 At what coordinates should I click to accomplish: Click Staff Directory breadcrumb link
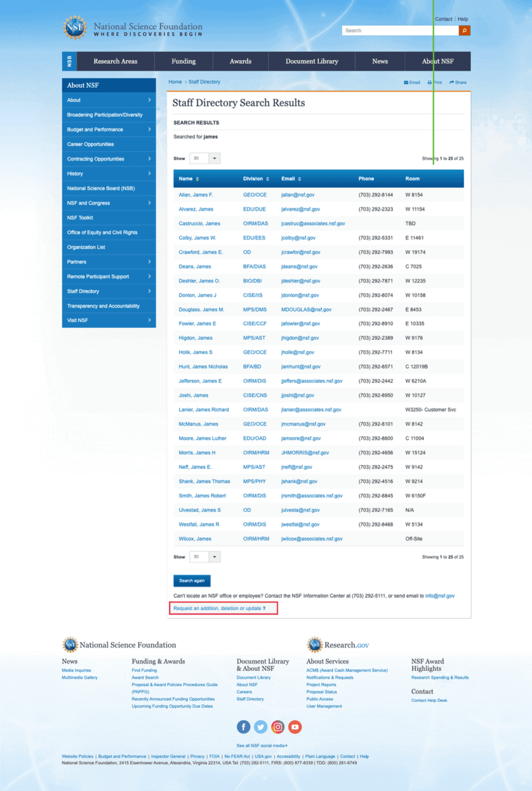click(x=204, y=82)
